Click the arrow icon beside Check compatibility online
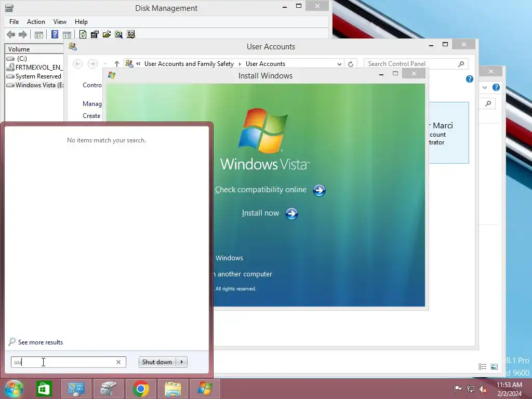Viewport: 532px width, 399px height. [x=319, y=190]
